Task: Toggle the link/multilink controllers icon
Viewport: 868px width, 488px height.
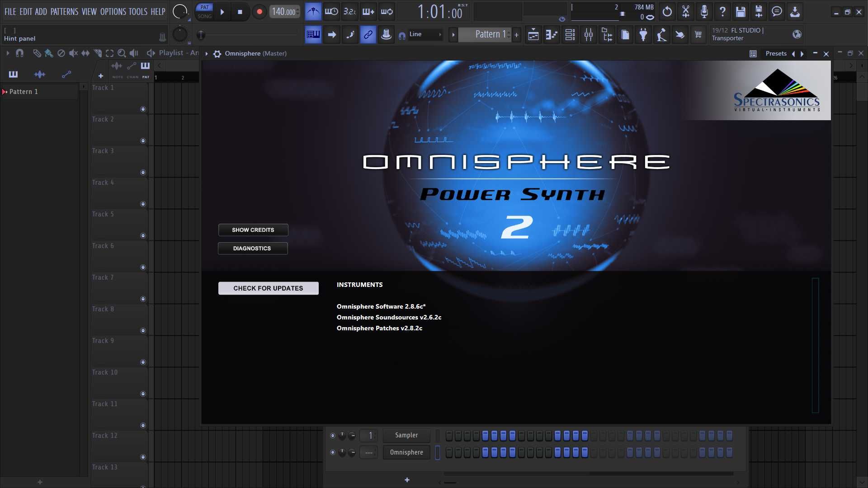Action: (368, 34)
